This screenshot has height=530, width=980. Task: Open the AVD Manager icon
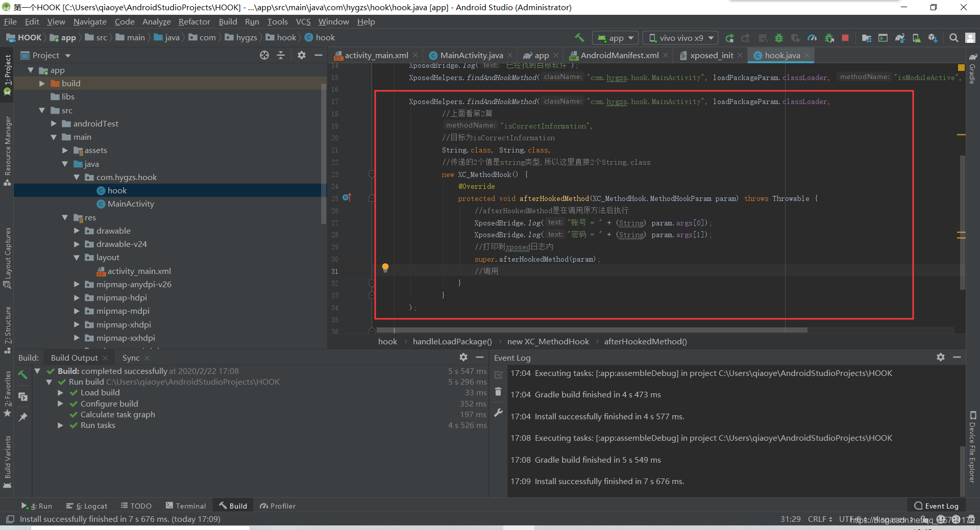[x=916, y=38]
